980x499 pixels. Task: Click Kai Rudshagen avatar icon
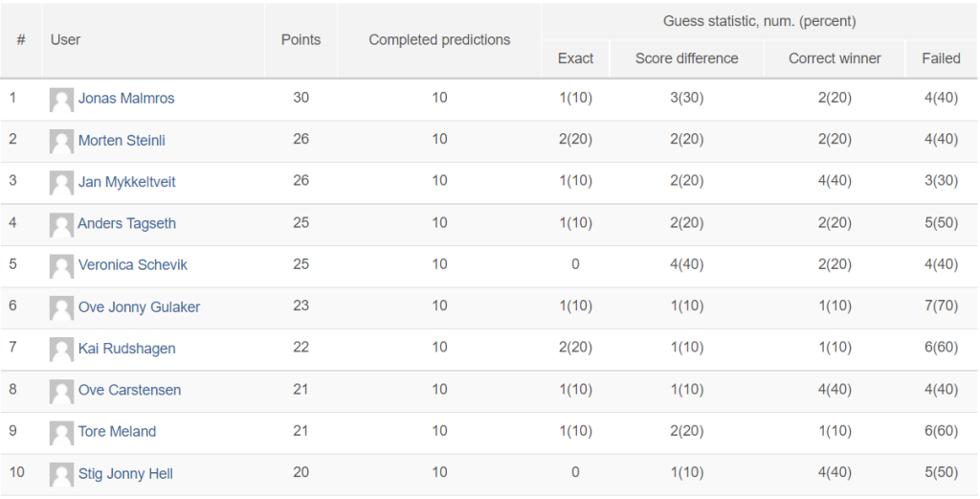[x=61, y=350]
